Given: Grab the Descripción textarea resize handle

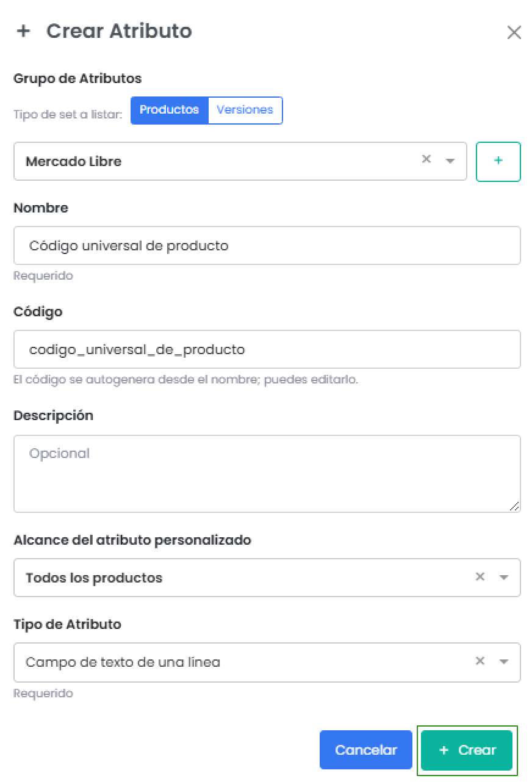Looking at the screenshot, I should click(514, 506).
